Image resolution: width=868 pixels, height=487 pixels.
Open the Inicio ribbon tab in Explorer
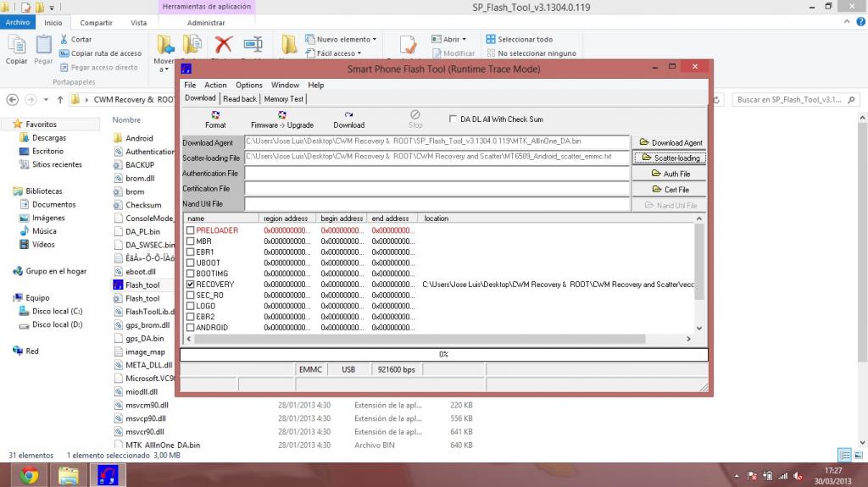click(53, 23)
